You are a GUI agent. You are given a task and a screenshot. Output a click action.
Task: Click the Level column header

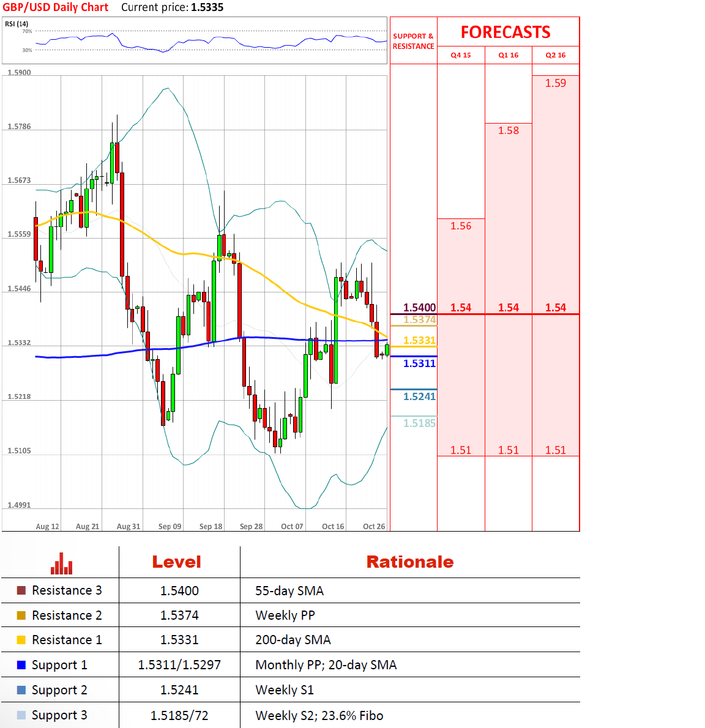tap(176, 562)
